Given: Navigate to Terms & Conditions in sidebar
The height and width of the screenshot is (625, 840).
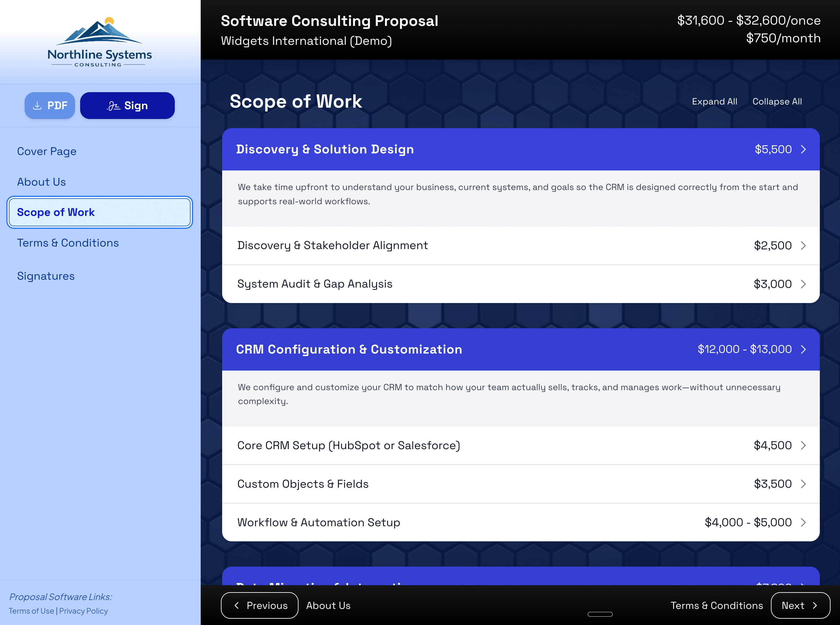Looking at the screenshot, I should [68, 243].
